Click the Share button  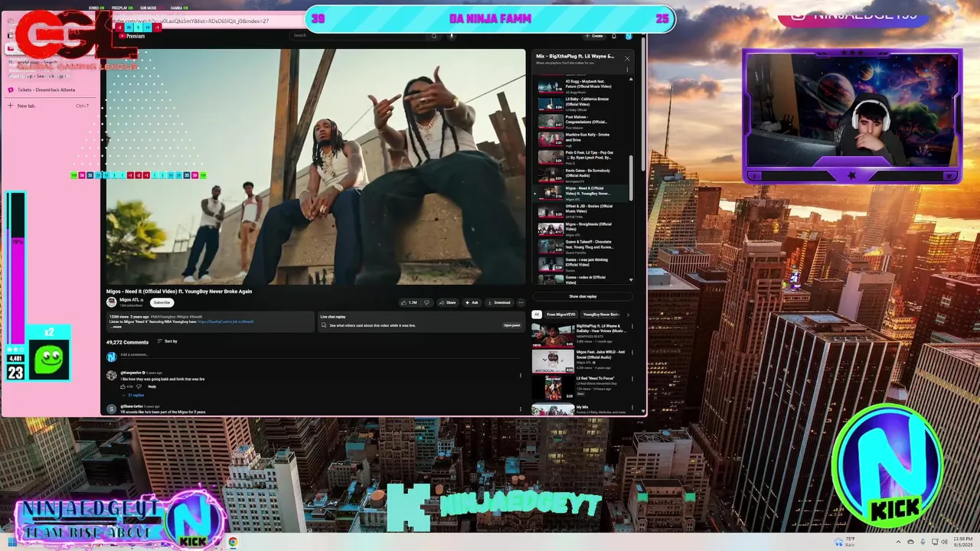click(446, 302)
